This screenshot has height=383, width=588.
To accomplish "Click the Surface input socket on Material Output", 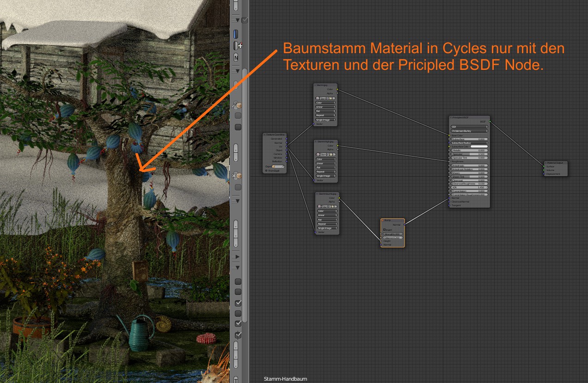I will tap(544, 167).
